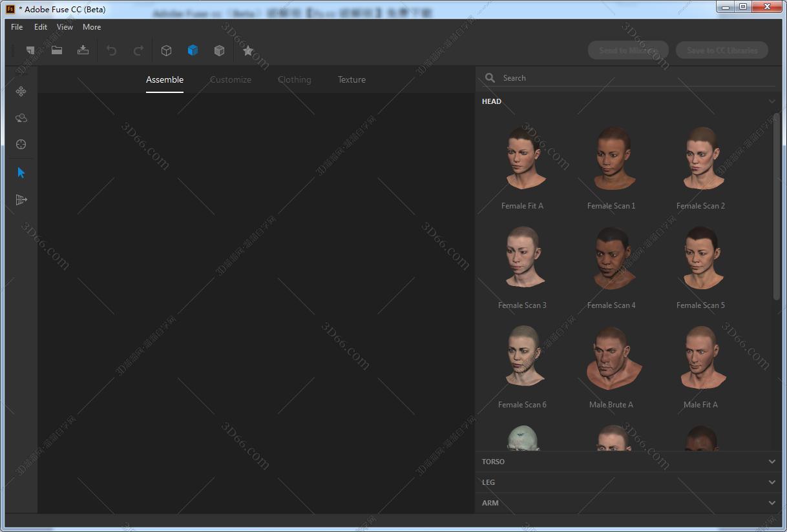Expand the TORSO section

pyautogui.click(x=628, y=462)
